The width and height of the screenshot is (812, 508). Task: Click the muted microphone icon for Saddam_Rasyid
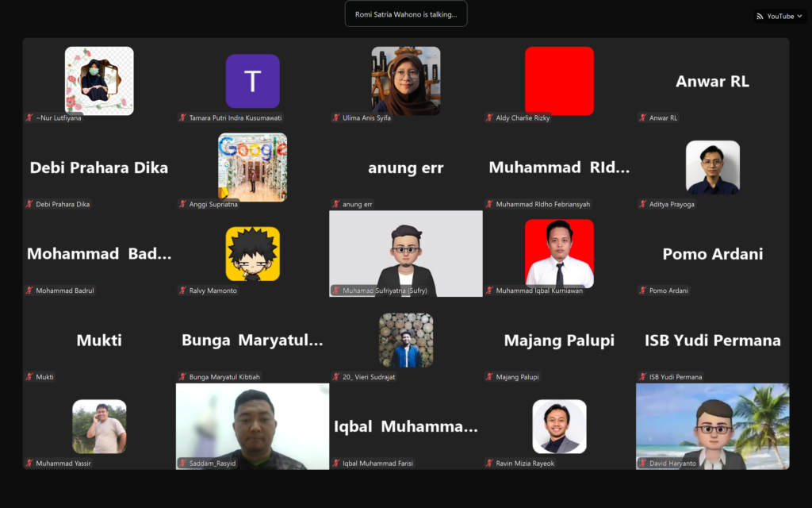click(183, 463)
